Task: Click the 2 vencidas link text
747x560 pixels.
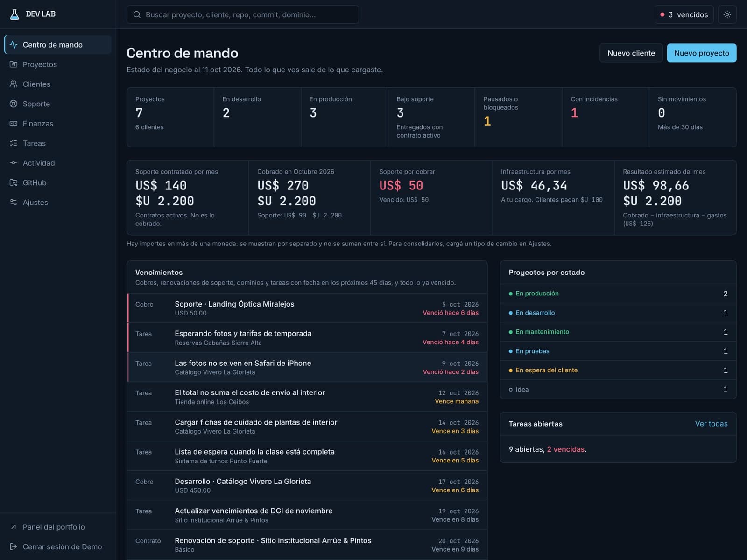Action: pos(565,449)
